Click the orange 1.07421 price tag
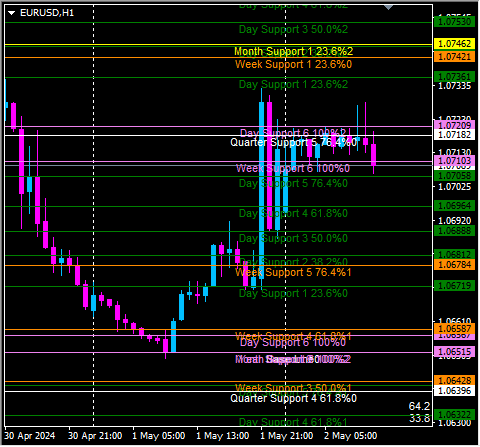Image resolution: width=480 pixels, height=447 pixels. [454, 57]
